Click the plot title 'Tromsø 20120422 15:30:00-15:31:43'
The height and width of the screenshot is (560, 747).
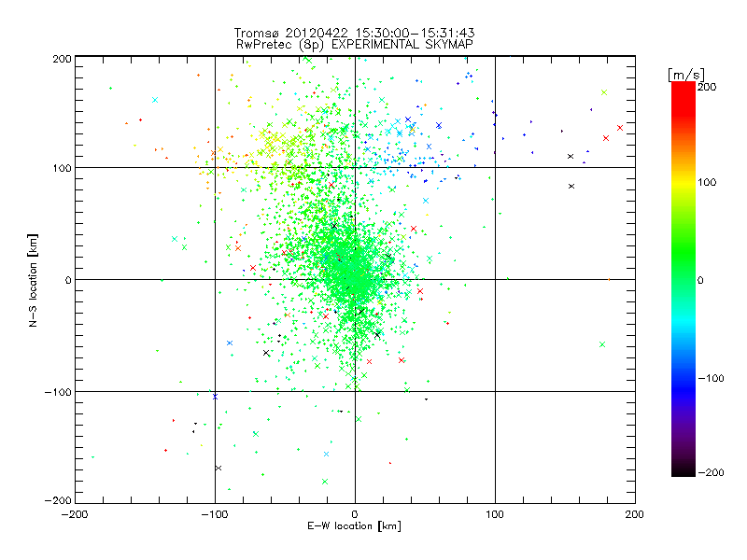coord(354,33)
